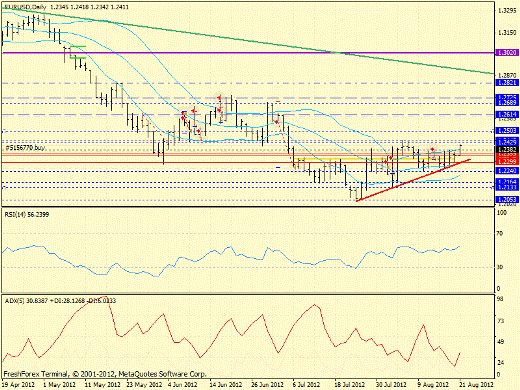Click the 14 Jun 2012 date label
The width and height of the screenshot is (520, 390).
click(226, 384)
